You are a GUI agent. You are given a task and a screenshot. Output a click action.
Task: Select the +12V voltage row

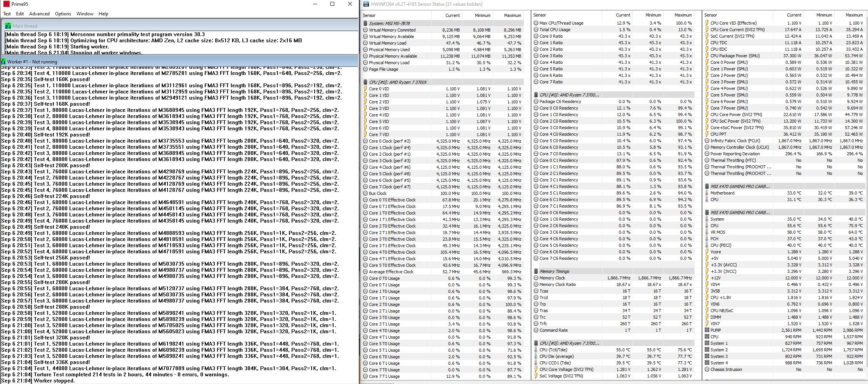click(784, 278)
